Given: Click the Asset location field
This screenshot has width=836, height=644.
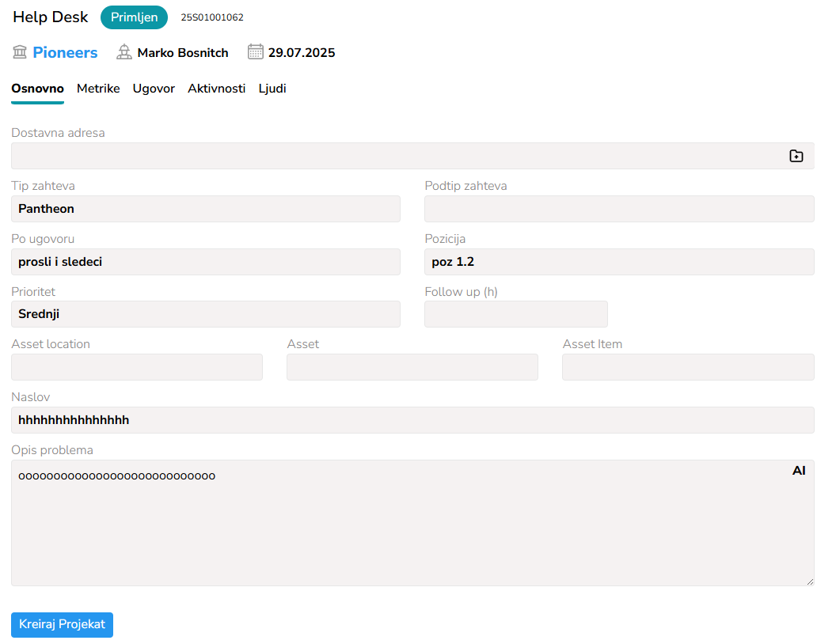Looking at the screenshot, I should click(x=137, y=367).
